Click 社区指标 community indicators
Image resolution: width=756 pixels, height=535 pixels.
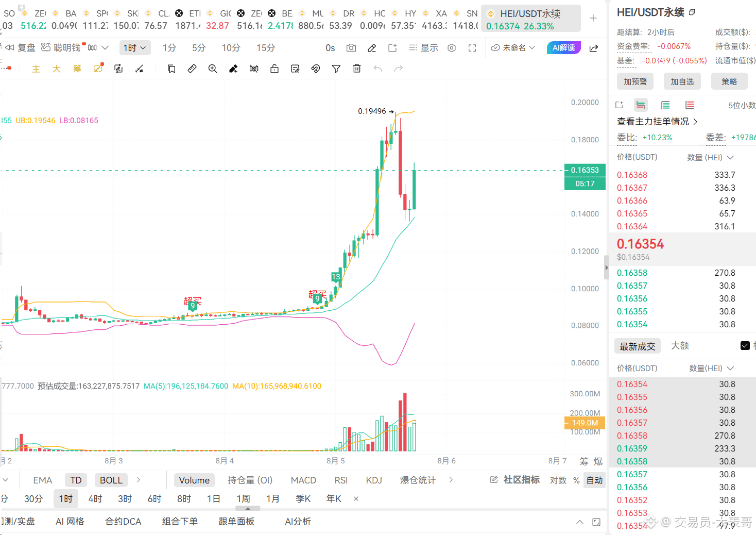(x=515, y=480)
